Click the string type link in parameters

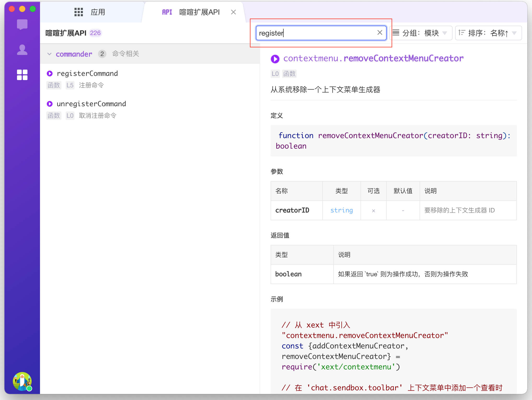341,210
